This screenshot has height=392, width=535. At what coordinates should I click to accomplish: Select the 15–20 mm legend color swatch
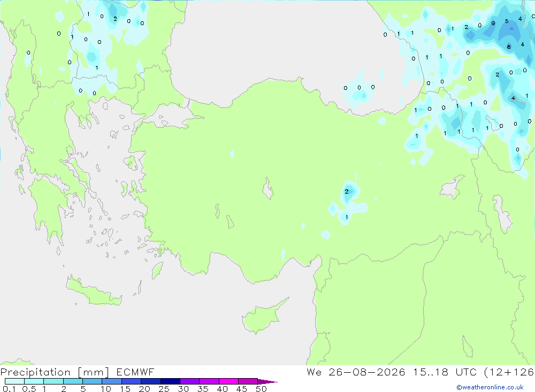(132, 381)
